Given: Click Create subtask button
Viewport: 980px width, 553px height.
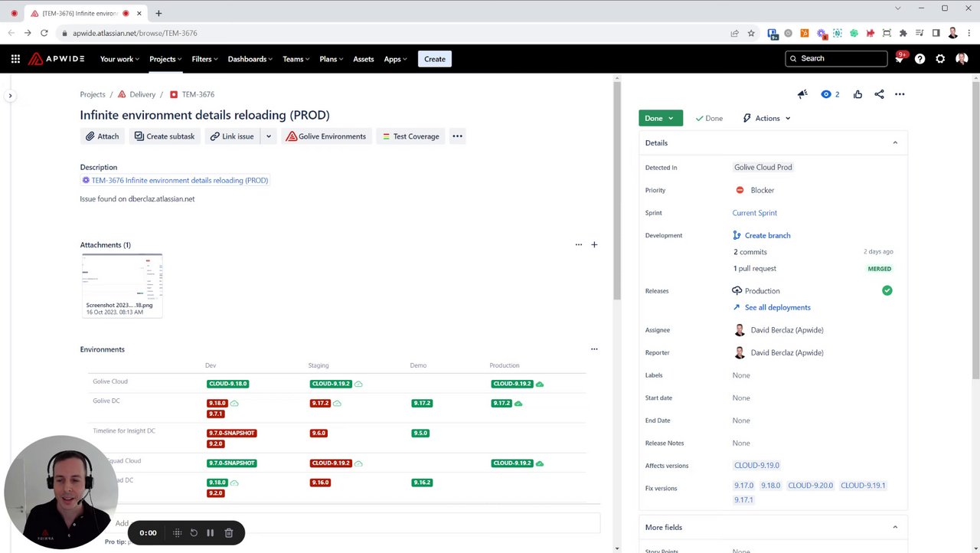Looking at the screenshot, I should click(165, 136).
